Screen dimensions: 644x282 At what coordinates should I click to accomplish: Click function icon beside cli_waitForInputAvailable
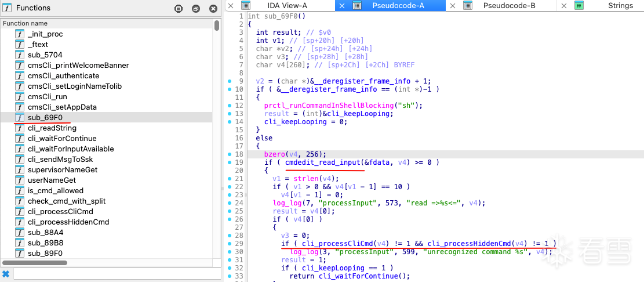click(19, 149)
